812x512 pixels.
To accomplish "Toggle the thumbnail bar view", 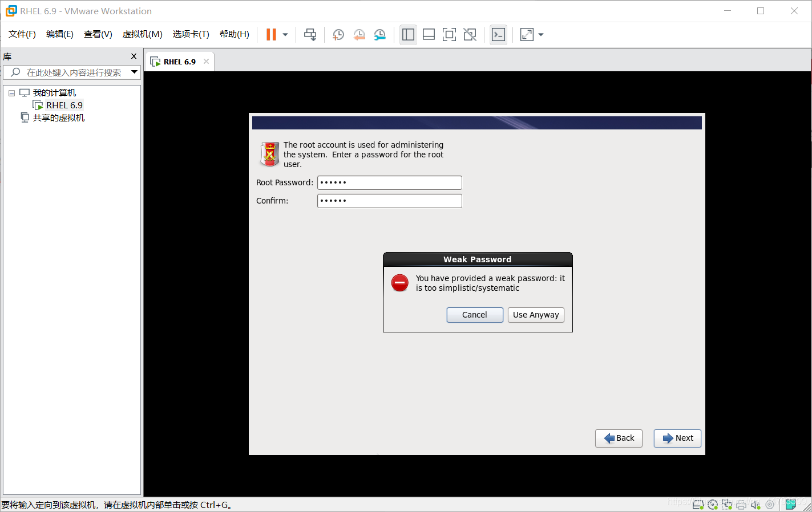I will pos(429,35).
